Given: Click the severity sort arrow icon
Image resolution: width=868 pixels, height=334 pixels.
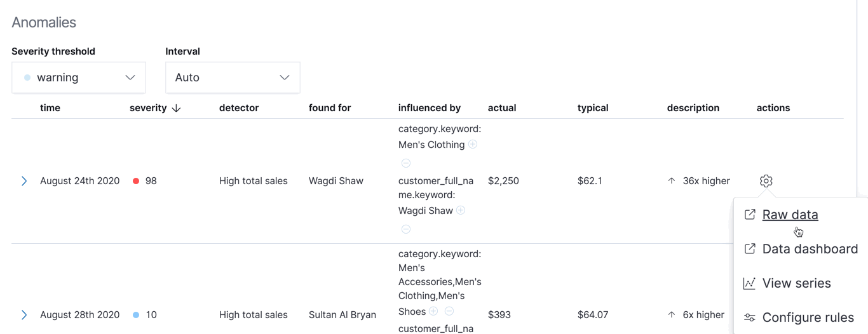Looking at the screenshot, I should (x=177, y=109).
